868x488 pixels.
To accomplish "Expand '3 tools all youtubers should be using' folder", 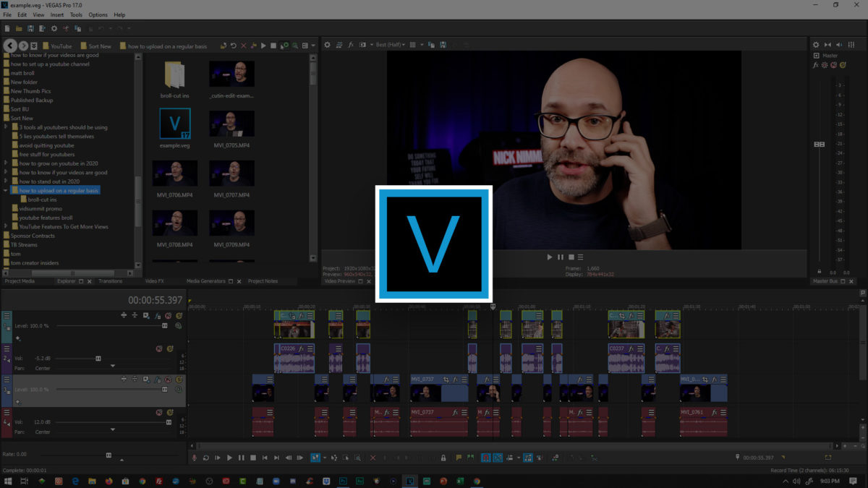I will [6, 127].
